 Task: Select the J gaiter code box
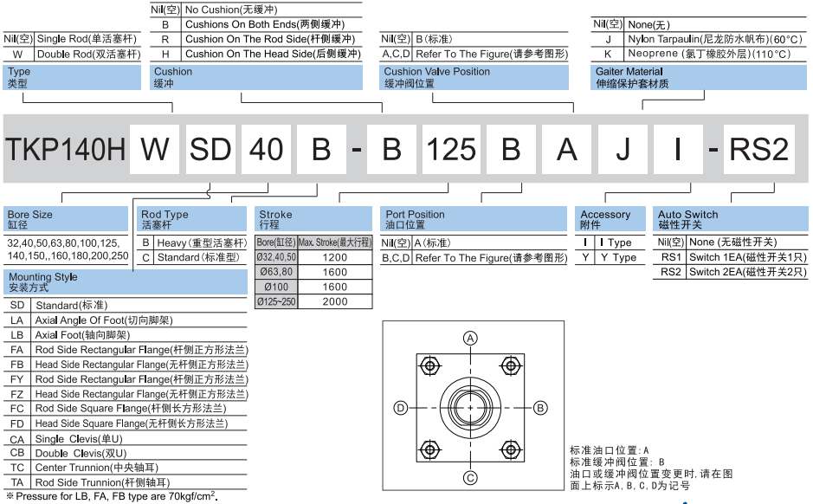[623, 149]
